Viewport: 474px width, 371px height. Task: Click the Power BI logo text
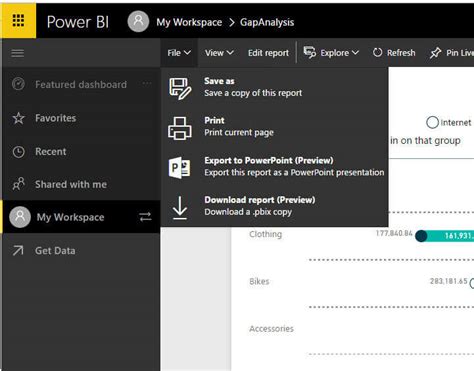pos(78,22)
